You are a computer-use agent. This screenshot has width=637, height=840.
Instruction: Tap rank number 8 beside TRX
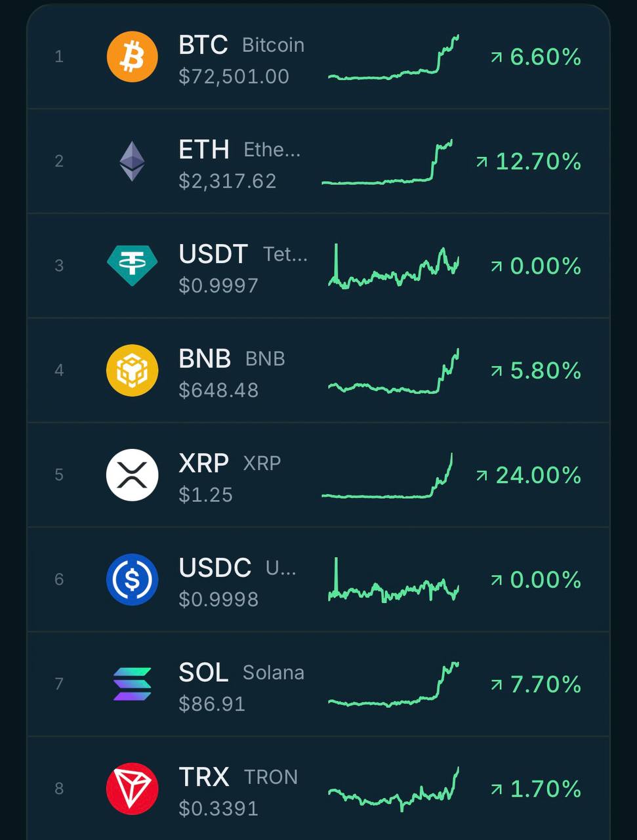pyautogui.click(x=59, y=788)
